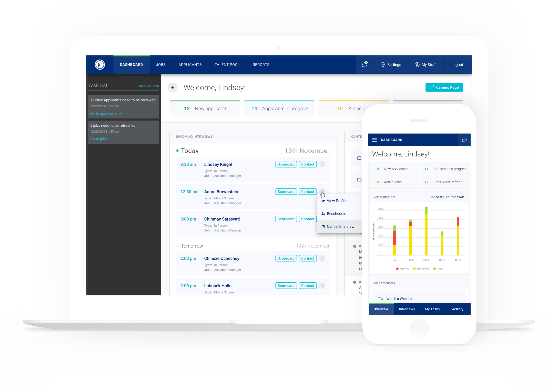This screenshot has height=392, width=547.
Task: Click the plus add button beside Welcome
Action: pos(172,87)
